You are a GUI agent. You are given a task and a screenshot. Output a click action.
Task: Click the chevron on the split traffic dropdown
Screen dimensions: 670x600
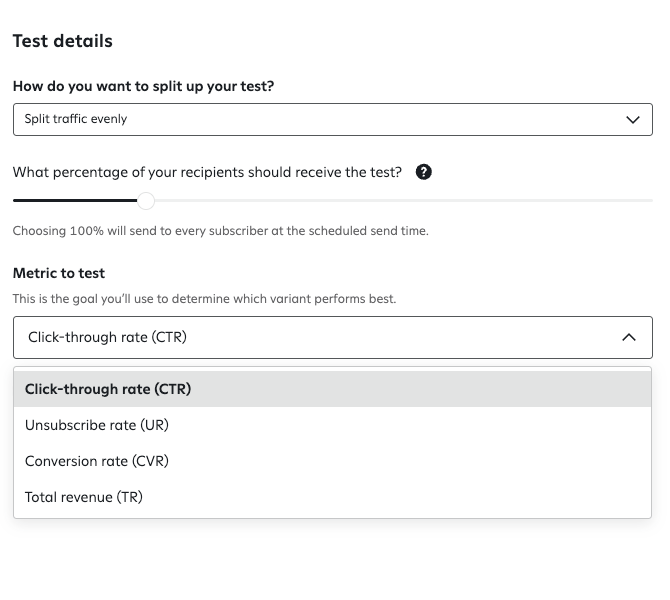(632, 120)
